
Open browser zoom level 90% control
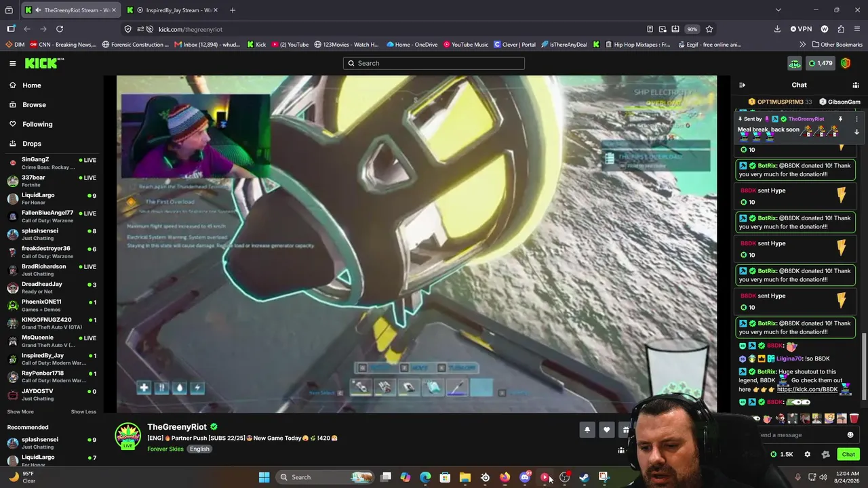click(x=692, y=29)
